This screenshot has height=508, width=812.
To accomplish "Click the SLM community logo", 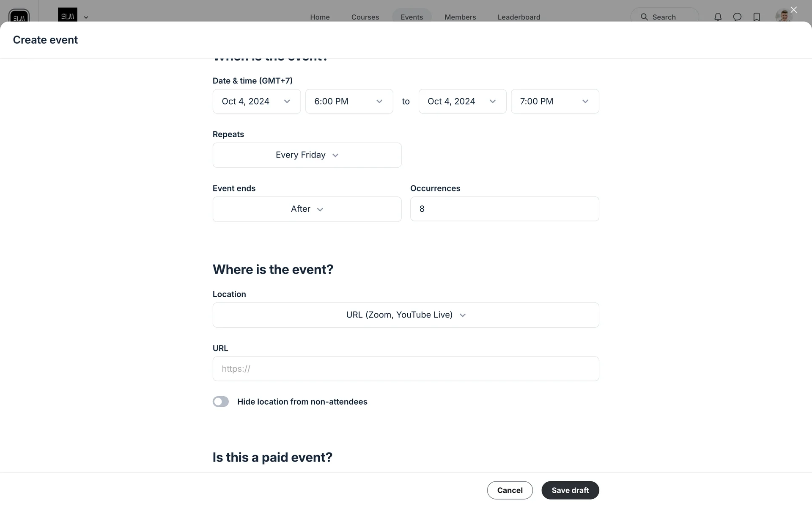I will coord(68,15).
